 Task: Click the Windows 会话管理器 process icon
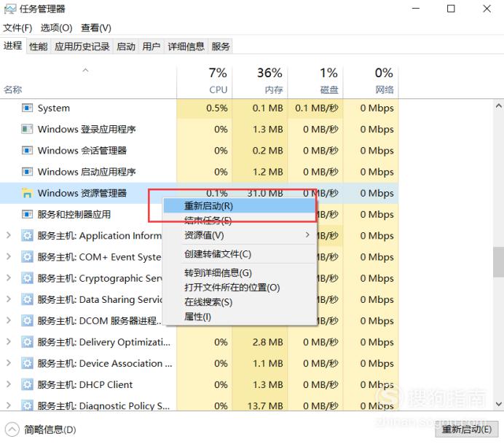point(27,151)
